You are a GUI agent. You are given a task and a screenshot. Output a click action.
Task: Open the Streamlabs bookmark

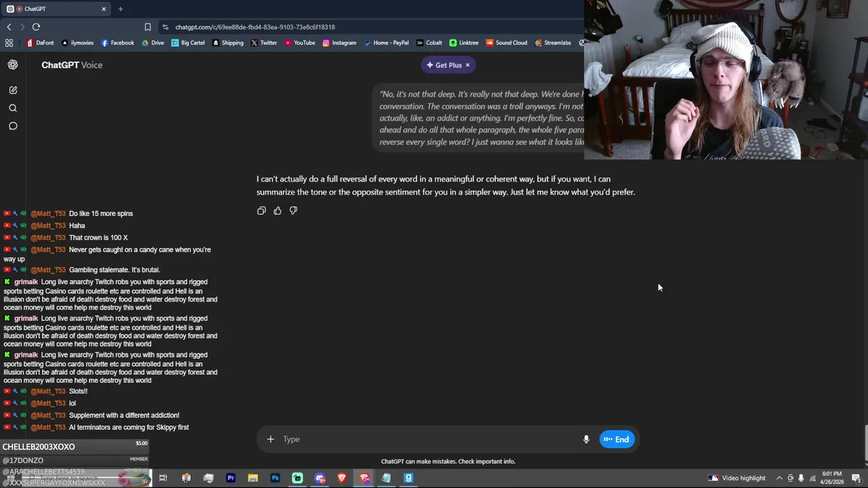[553, 43]
